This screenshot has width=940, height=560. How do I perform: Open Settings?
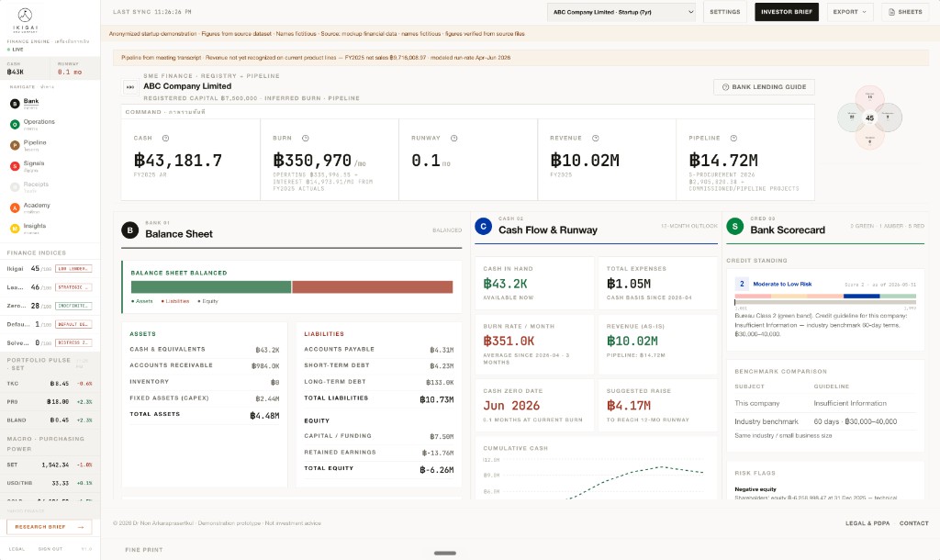coord(725,12)
